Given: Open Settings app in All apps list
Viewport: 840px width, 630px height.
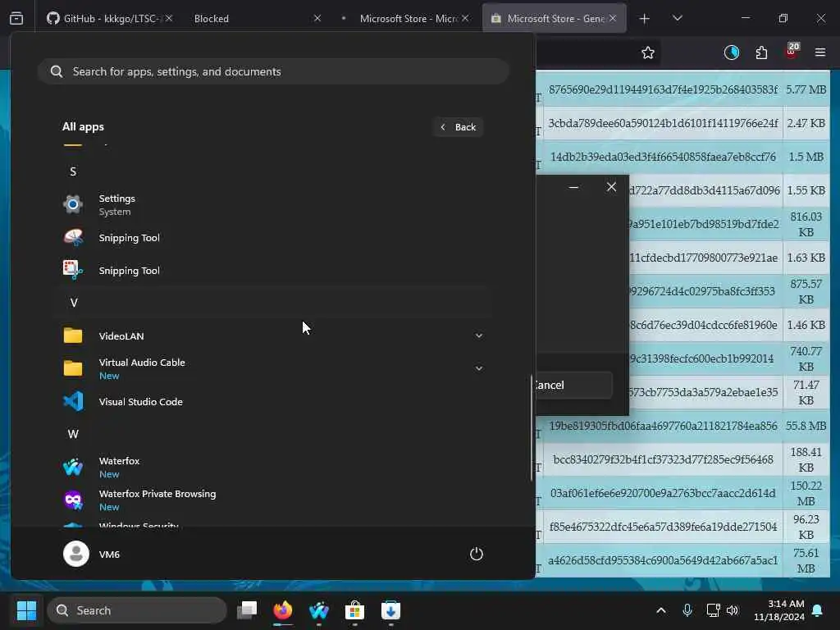Looking at the screenshot, I should [x=273, y=204].
